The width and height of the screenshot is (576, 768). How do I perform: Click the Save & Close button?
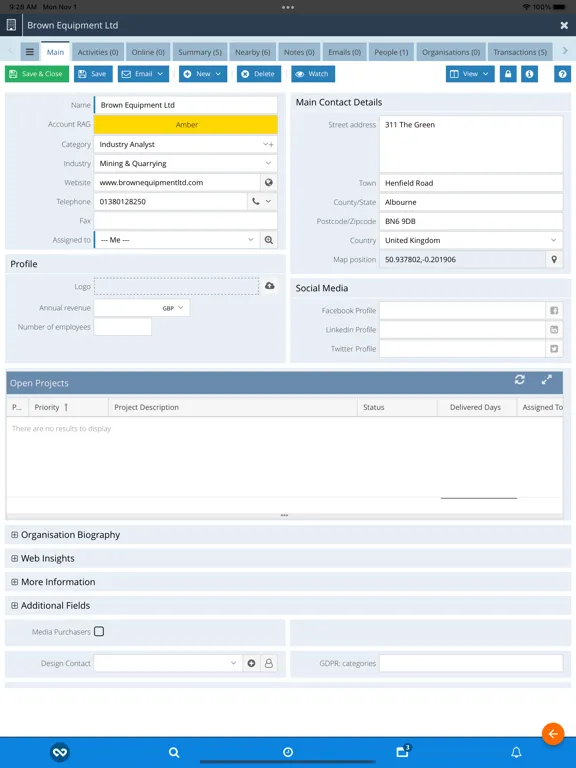[37, 74]
